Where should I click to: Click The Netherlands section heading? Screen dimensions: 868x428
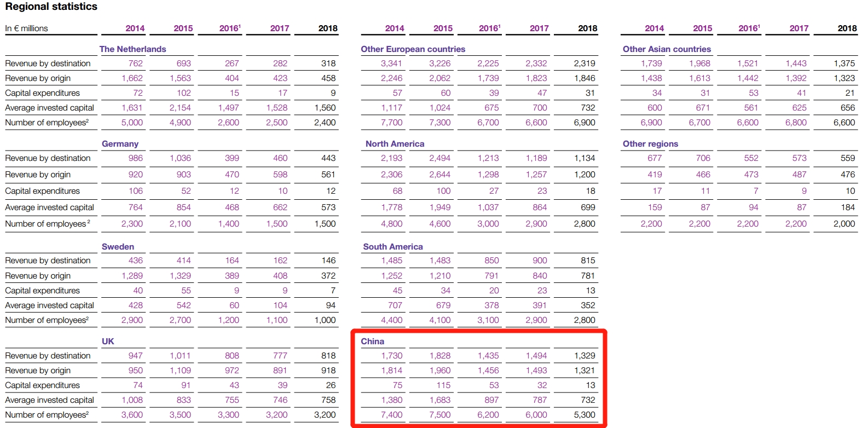click(x=132, y=49)
